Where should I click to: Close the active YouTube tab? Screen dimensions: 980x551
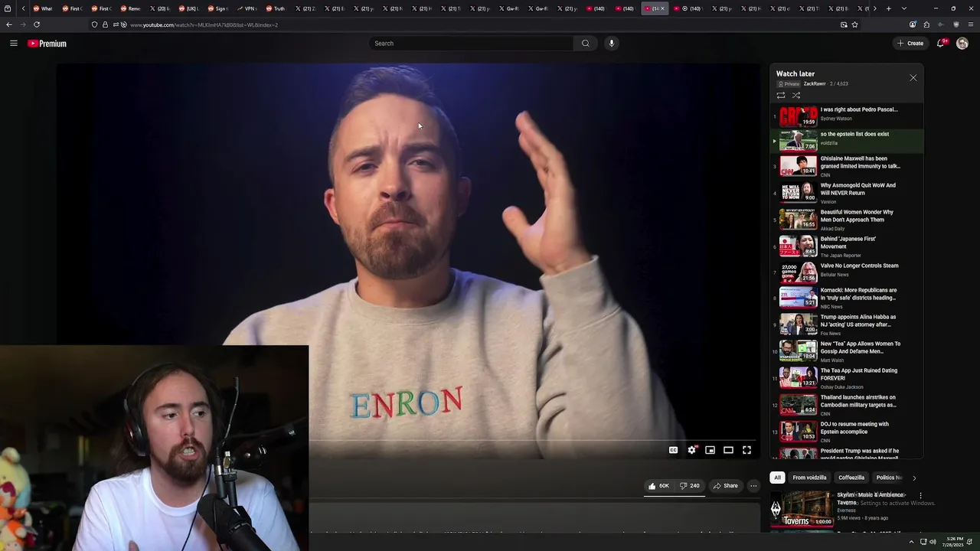662,8
